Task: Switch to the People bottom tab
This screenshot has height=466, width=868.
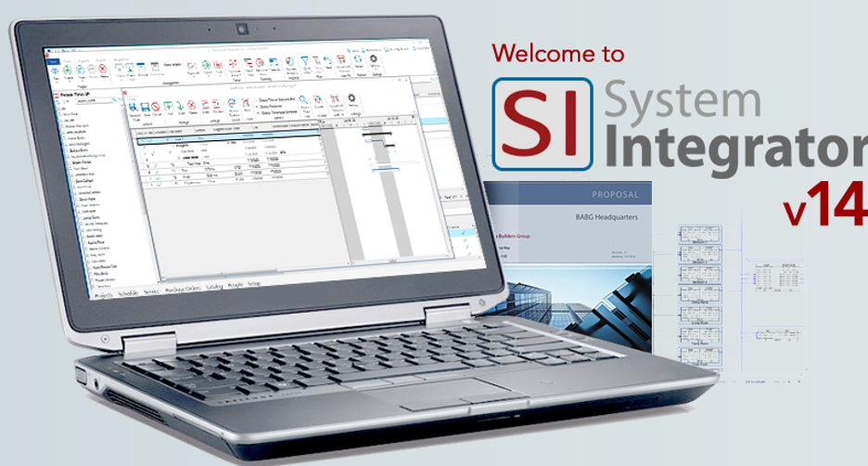Action: tap(236, 285)
